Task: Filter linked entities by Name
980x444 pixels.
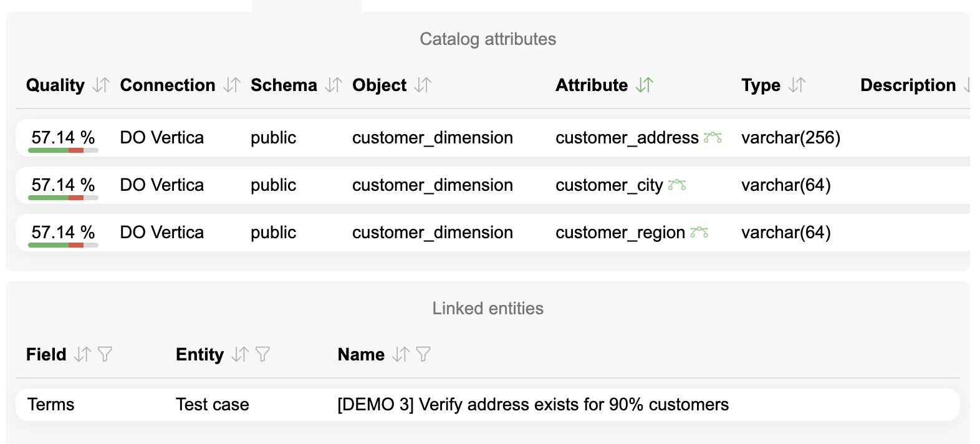Action: [x=423, y=354]
